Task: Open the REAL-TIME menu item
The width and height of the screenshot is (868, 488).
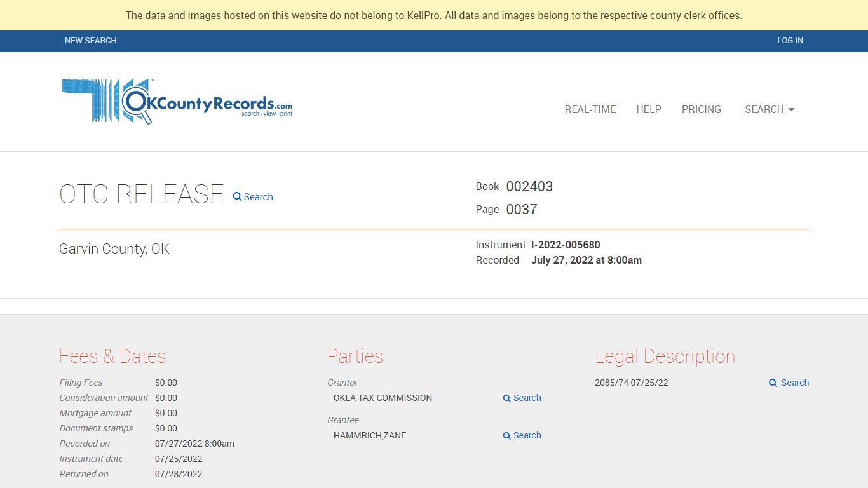Action: tap(590, 109)
